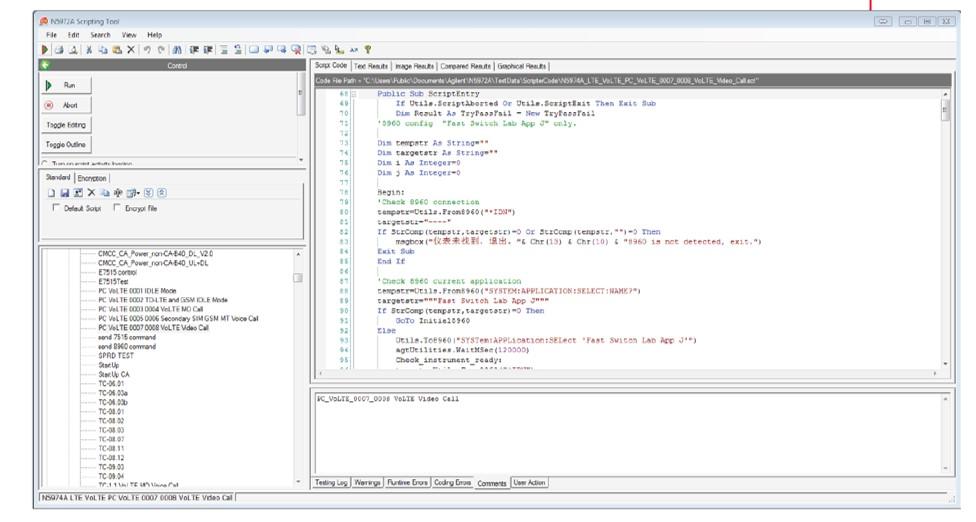
Task: Switch to the Compared Results tab
Action: tap(466, 66)
